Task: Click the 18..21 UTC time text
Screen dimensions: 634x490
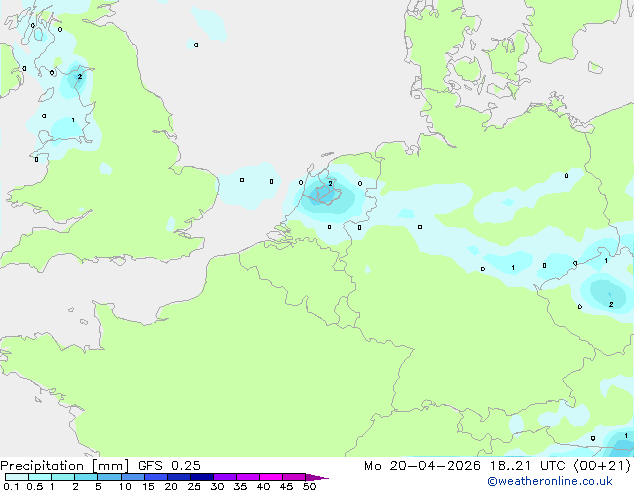Action: tap(527, 466)
